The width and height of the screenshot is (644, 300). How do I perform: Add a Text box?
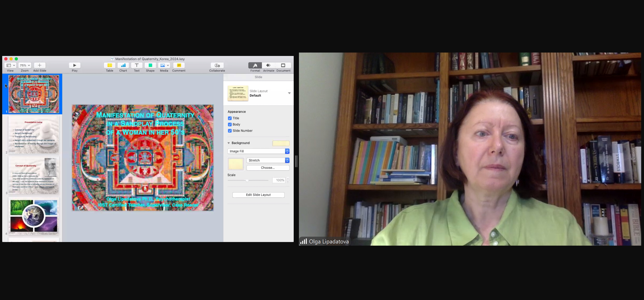[137, 65]
